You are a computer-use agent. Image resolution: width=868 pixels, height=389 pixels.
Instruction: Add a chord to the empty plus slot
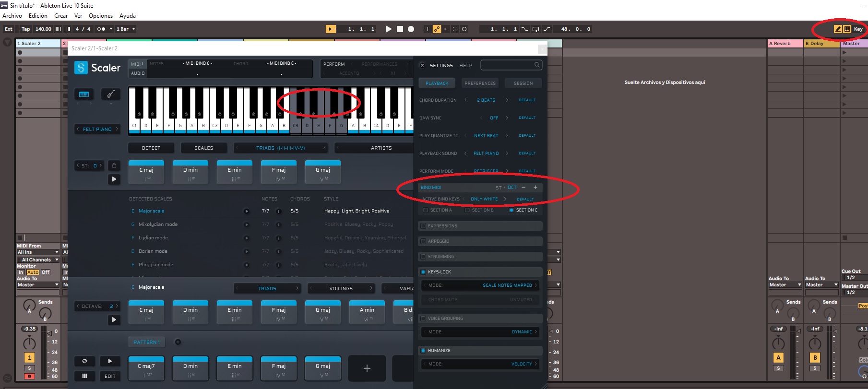[367, 368]
